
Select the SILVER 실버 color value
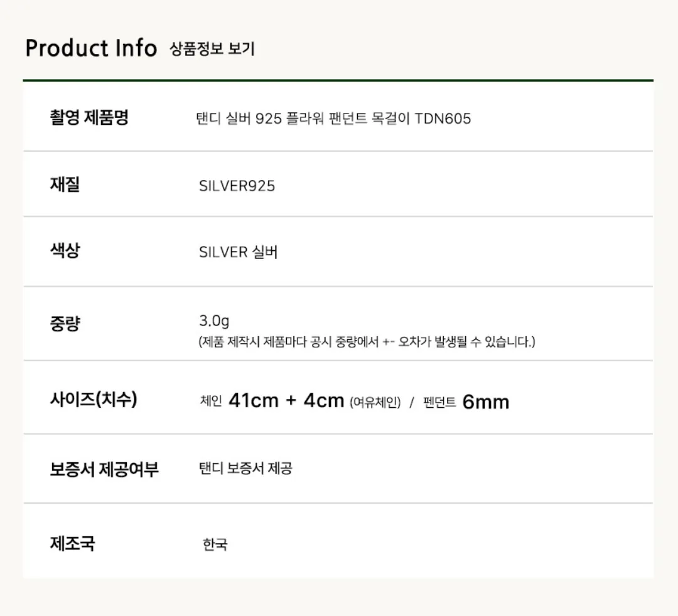[239, 252]
